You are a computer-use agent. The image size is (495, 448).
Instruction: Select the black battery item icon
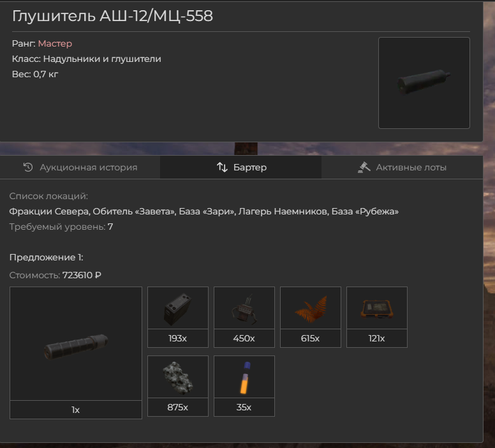178,308
